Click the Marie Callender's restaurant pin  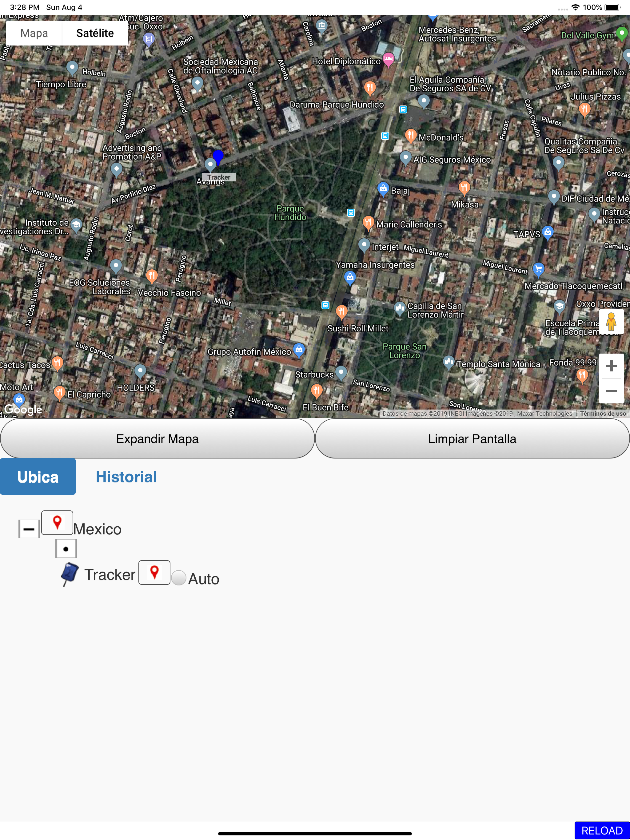click(x=368, y=223)
